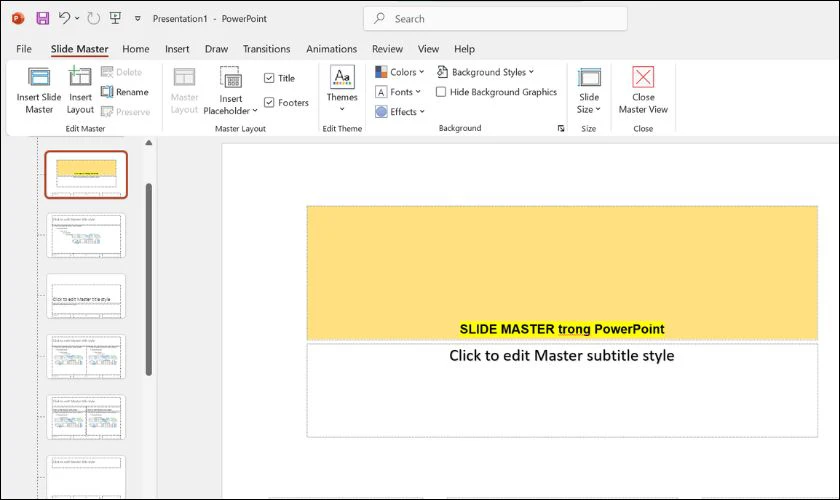Click the PowerPoint app logo icon
Image resolution: width=840 pixels, height=500 pixels.
18,19
